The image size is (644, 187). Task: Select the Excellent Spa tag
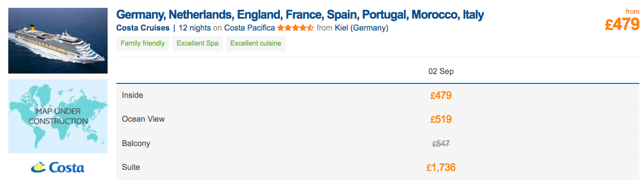pyautogui.click(x=198, y=44)
